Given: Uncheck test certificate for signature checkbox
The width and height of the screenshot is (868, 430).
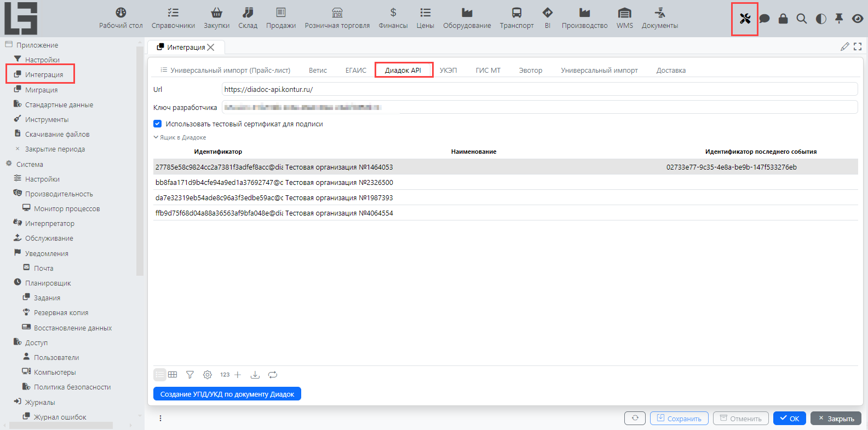Looking at the screenshot, I should 158,124.
